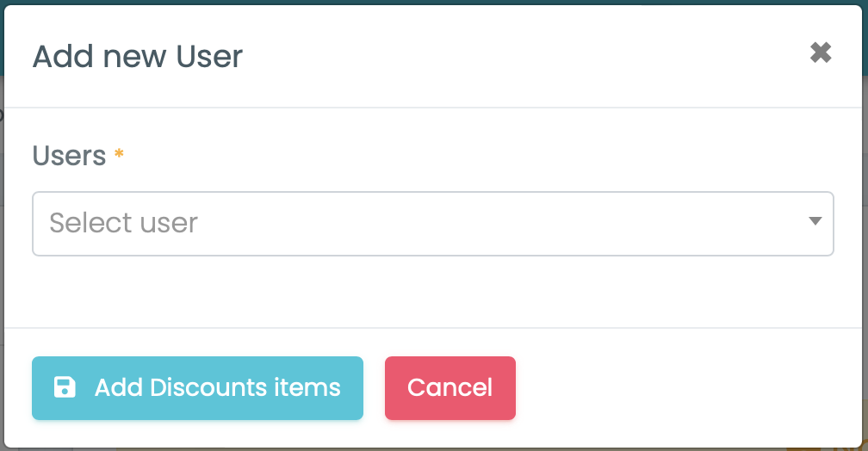
Task: Expand the Users combo box list
Action: click(x=432, y=224)
